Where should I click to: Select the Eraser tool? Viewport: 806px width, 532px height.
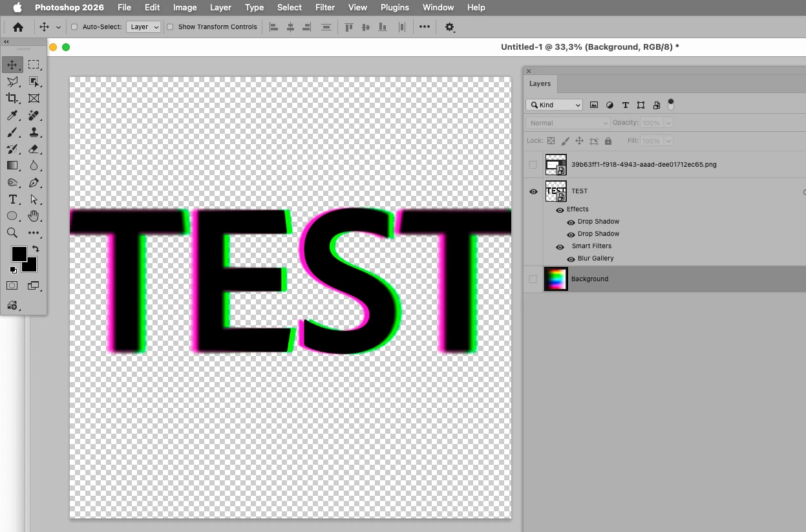pyautogui.click(x=34, y=149)
